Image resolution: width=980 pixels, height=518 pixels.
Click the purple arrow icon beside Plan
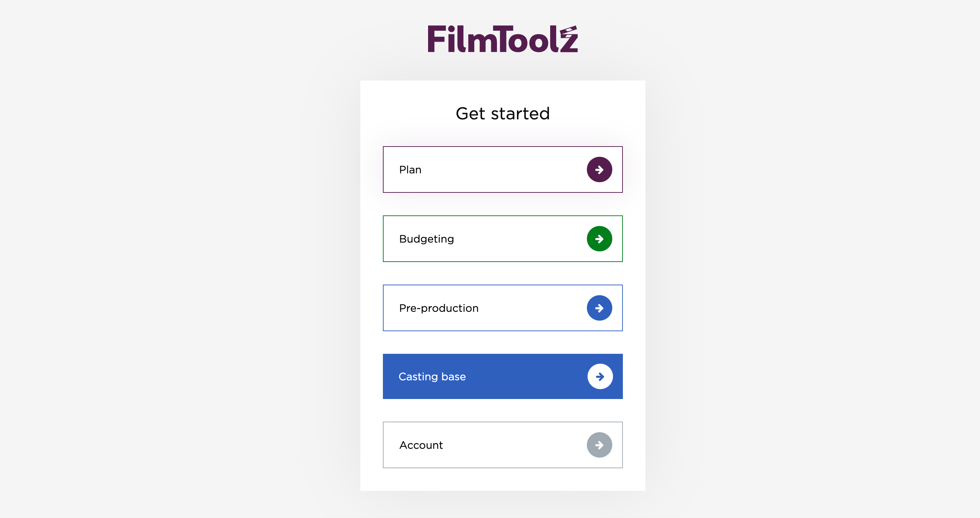click(x=599, y=170)
